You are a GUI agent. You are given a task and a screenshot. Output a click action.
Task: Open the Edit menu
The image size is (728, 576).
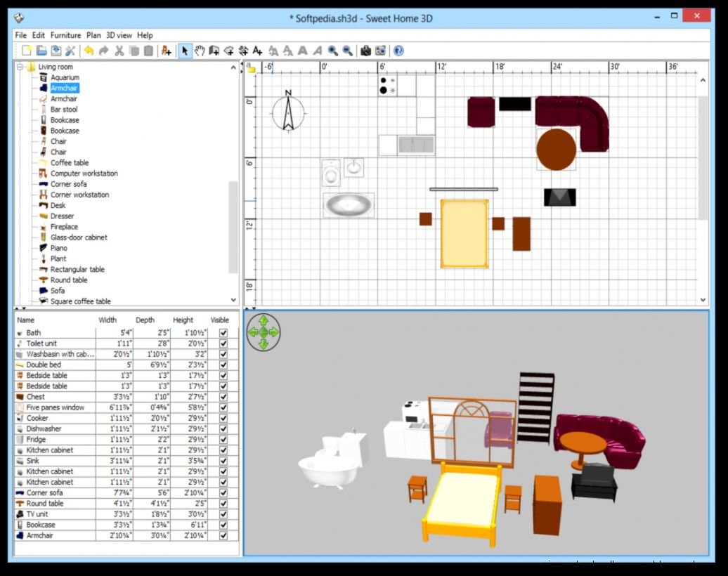[39, 35]
